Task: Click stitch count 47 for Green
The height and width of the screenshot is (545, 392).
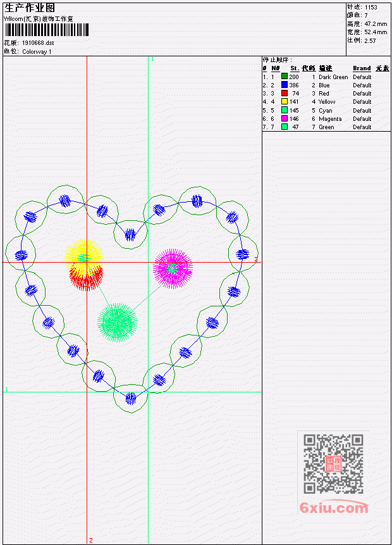Action: [x=295, y=128]
